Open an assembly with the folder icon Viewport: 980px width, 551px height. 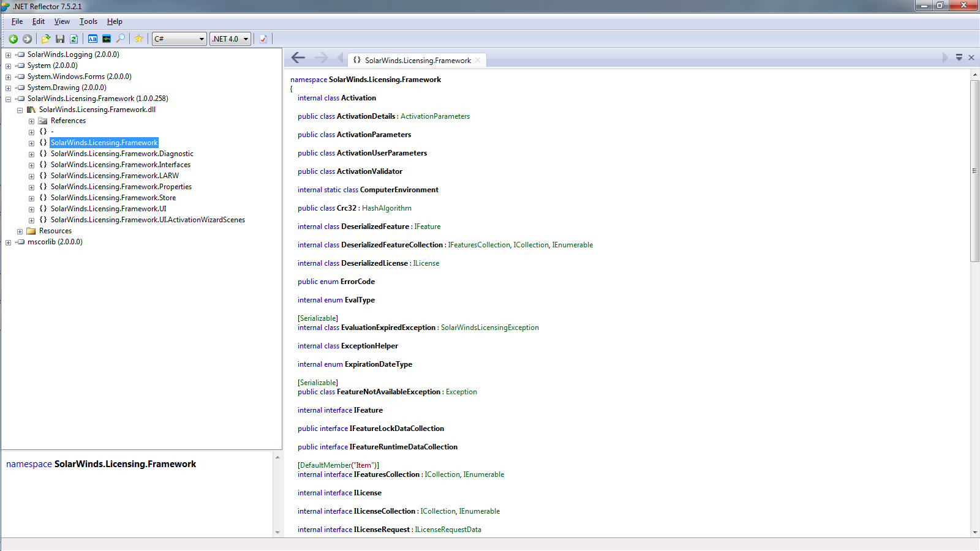tap(46, 39)
